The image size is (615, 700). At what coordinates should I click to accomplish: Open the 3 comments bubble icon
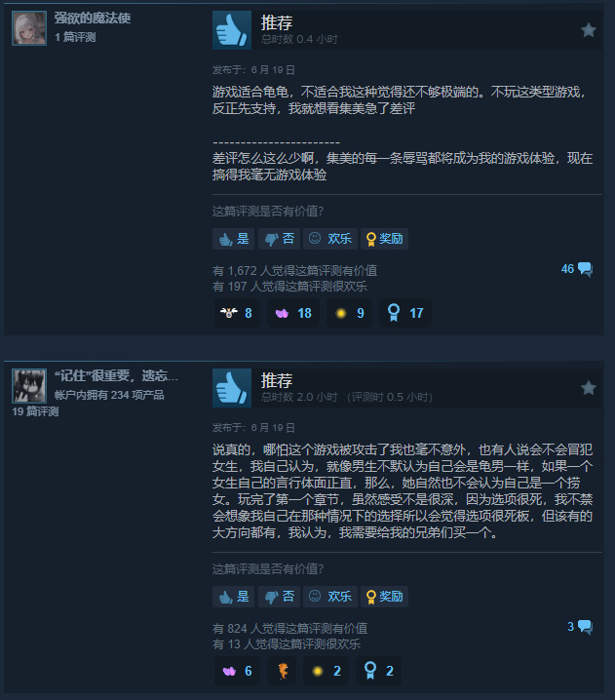click(x=585, y=627)
